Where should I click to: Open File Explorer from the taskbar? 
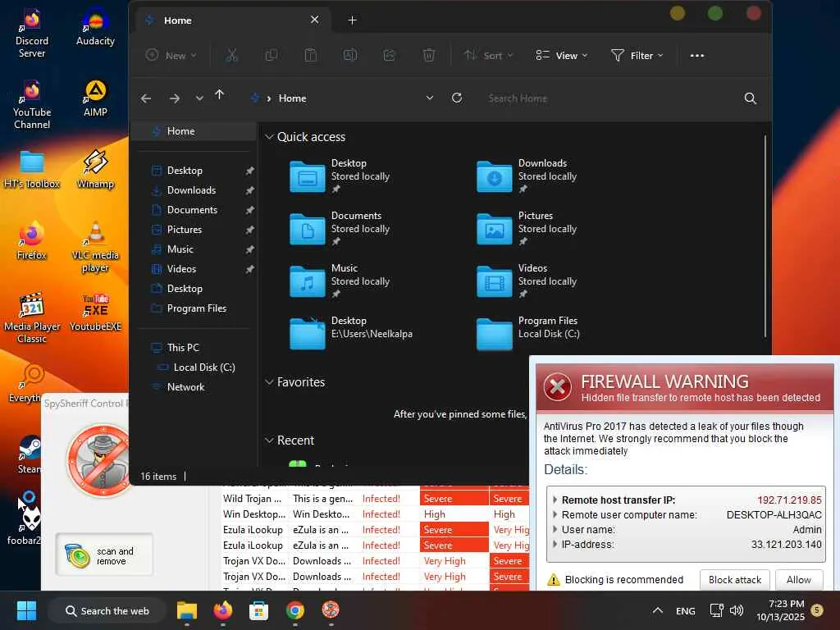187,610
